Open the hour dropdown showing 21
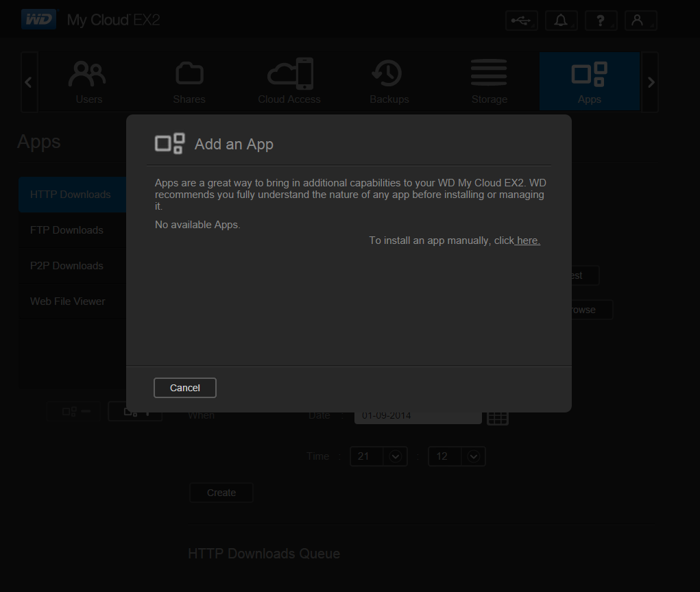 [378, 456]
